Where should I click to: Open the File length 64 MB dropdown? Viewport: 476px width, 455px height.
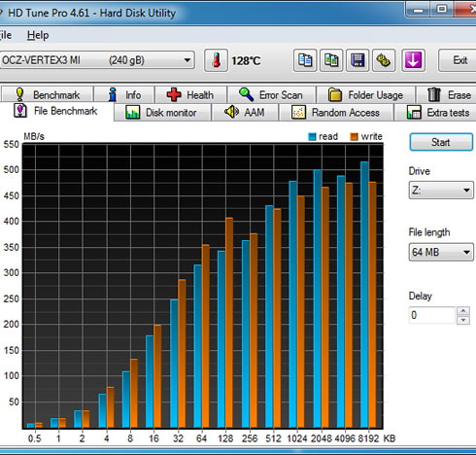click(x=441, y=252)
